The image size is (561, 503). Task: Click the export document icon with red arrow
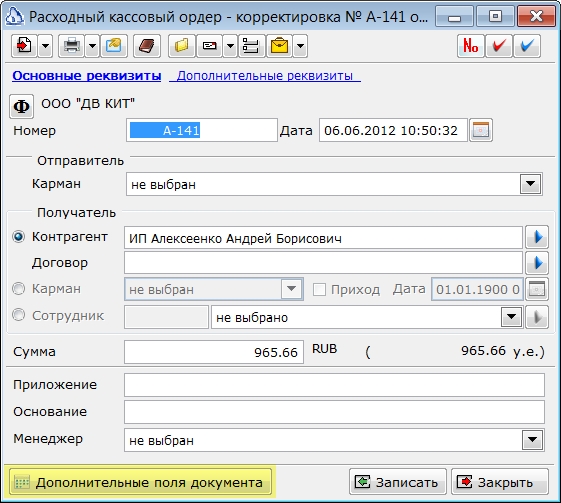click(x=24, y=46)
